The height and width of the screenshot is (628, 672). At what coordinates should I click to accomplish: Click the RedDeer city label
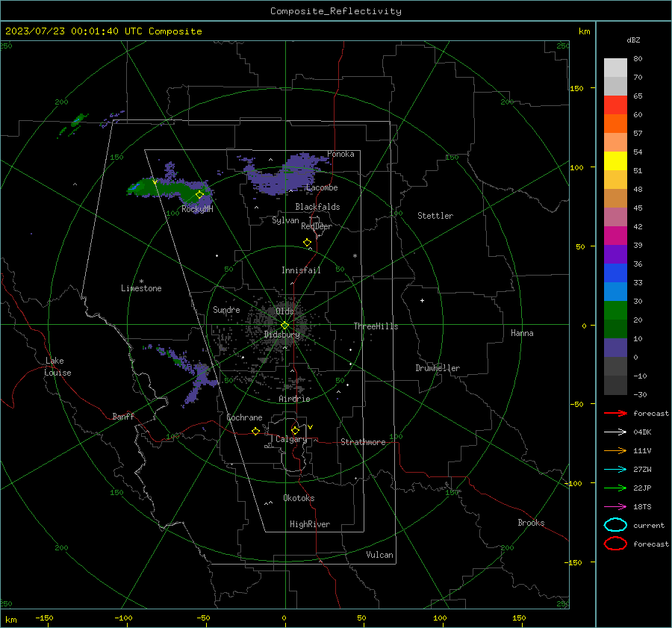[x=317, y=226]
